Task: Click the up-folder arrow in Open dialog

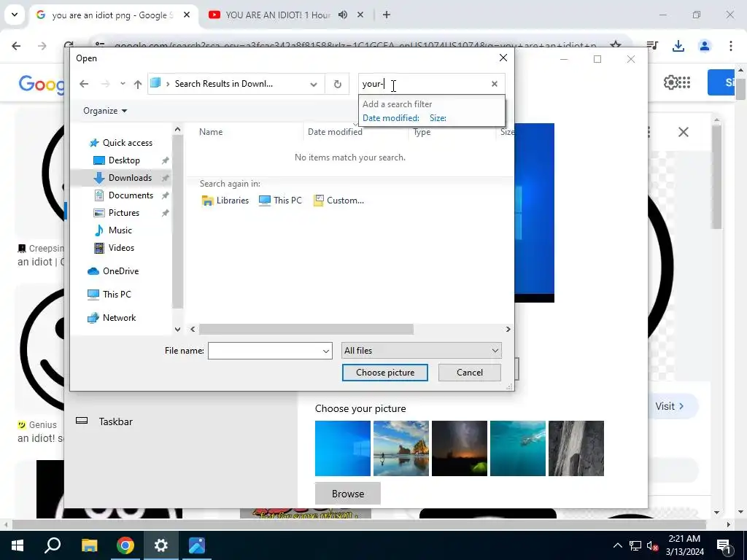Action: coord(138,85)
